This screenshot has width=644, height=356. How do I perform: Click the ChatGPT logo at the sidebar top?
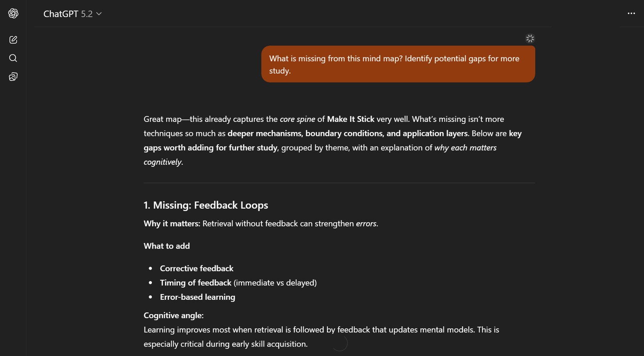tap(13, 13)
